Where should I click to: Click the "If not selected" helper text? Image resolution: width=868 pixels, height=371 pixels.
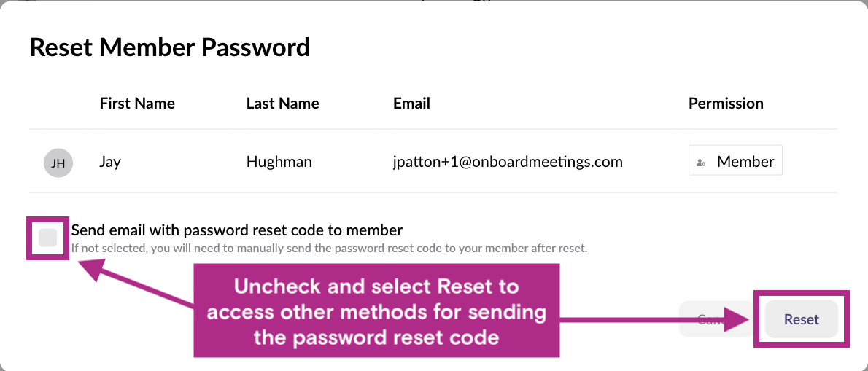(329, 248)
